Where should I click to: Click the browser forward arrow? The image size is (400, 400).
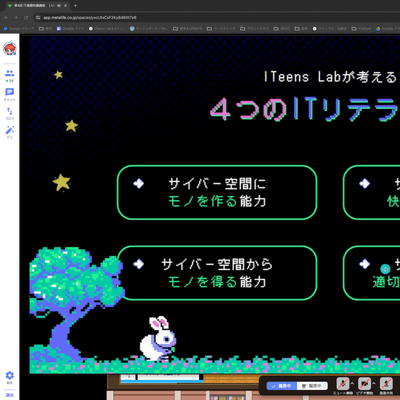tap(16, 17)
